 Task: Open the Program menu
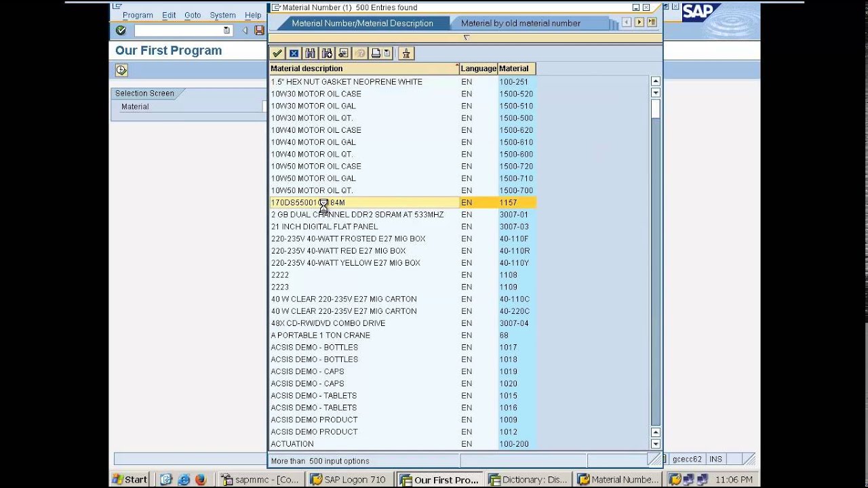[138, 15]
